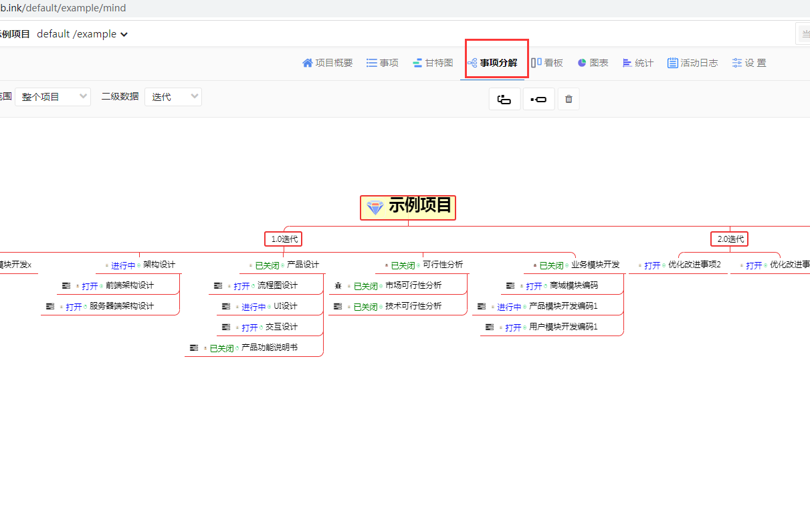This screenshot has height=532, width=810.
Task: Select the 1.0迭代 iteration node
Action: tap(283, 239)
